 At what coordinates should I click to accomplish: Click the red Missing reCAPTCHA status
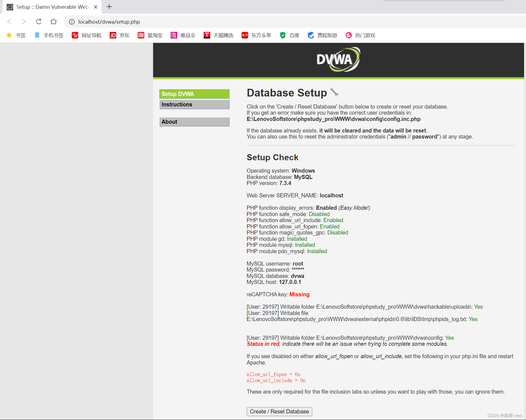point(299,294)
